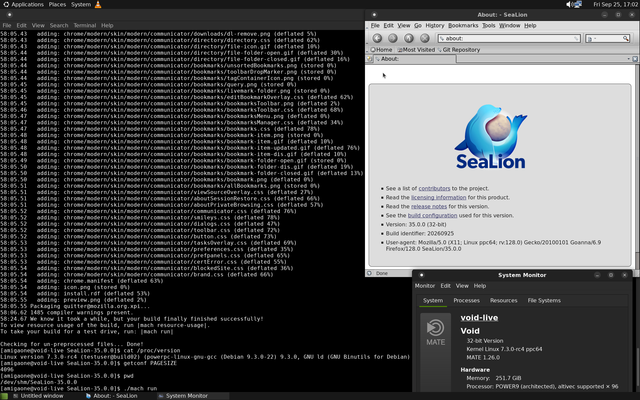Open File menu in SeaLion
Viewport: 640px width, 400px height.
375,25
